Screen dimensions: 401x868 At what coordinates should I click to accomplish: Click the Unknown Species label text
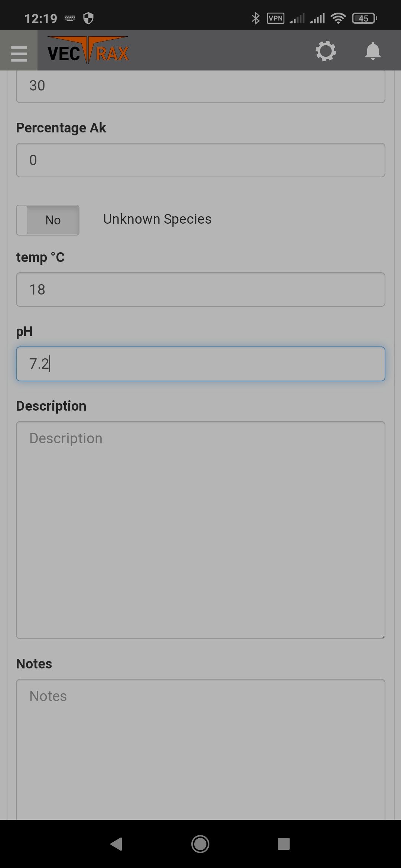click(157, 219)
